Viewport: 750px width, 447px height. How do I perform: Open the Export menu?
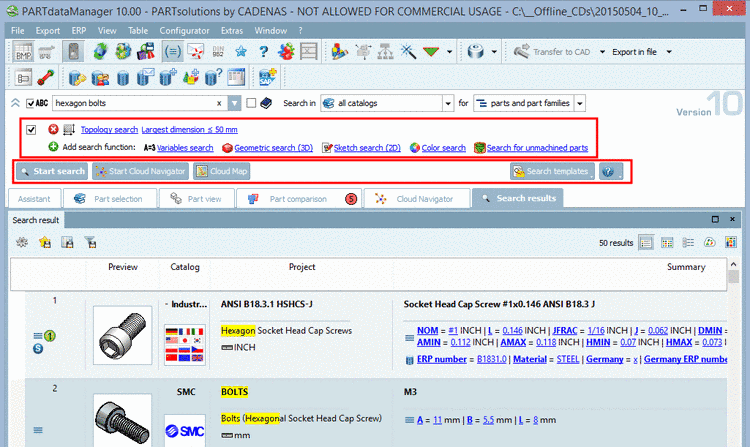click(48, 31)
